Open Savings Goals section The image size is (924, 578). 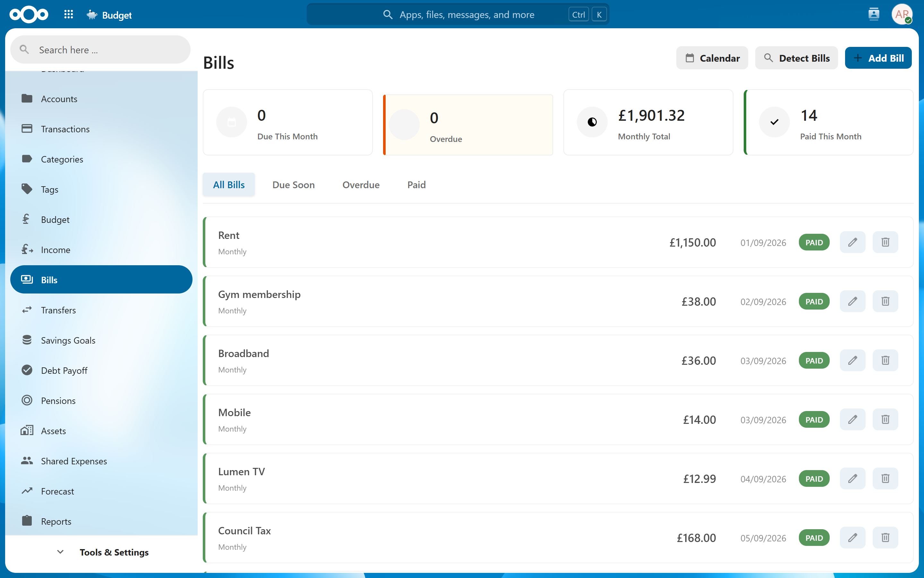coord(101,340)
